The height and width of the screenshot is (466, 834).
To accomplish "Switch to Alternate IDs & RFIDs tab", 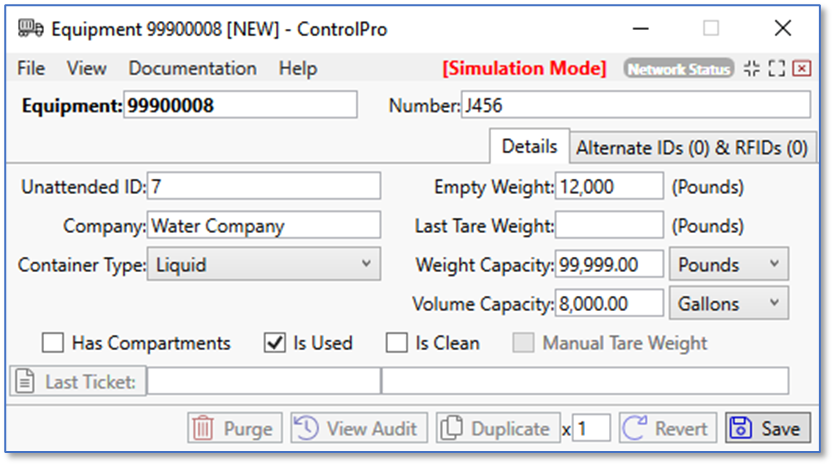I will pyautogui.click(x=692, y=147).
